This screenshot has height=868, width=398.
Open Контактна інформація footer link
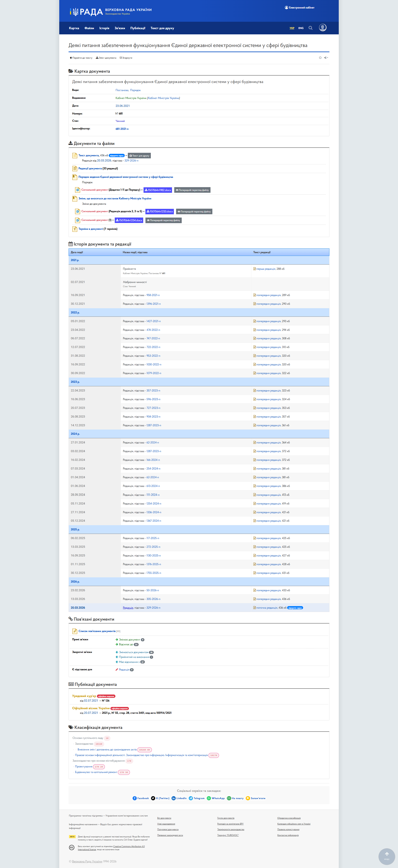point(288,835)
